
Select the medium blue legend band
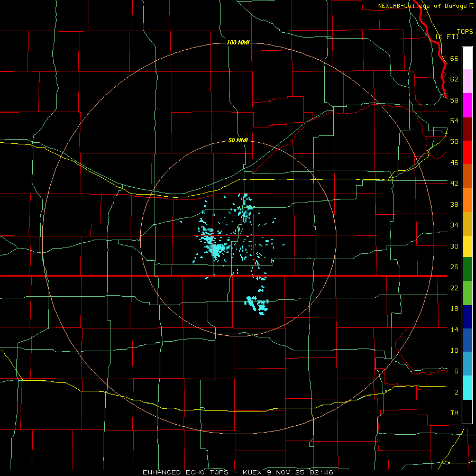click(467, 340)
